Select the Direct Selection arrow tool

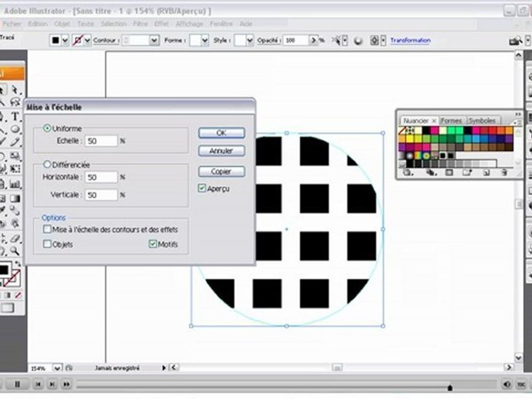click(x=16, y=90)
